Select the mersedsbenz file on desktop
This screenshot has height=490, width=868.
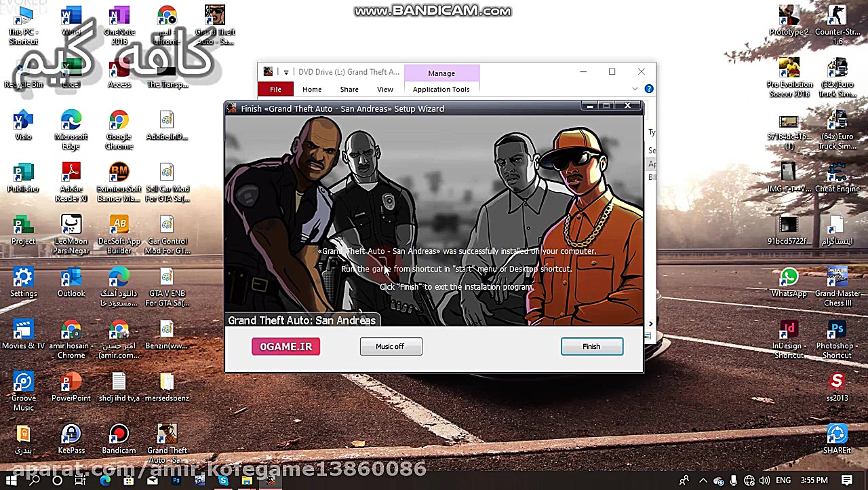pyautogui.click(x=167, y=387)
